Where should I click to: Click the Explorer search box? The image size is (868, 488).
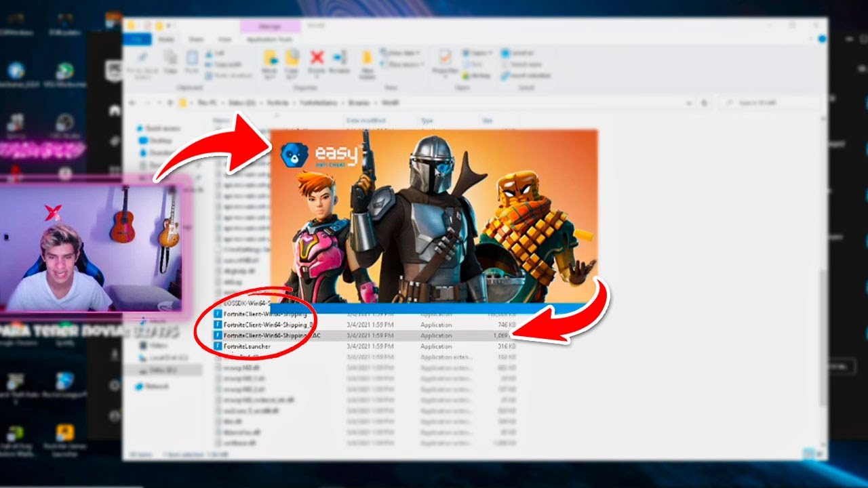tap(770, 103)
